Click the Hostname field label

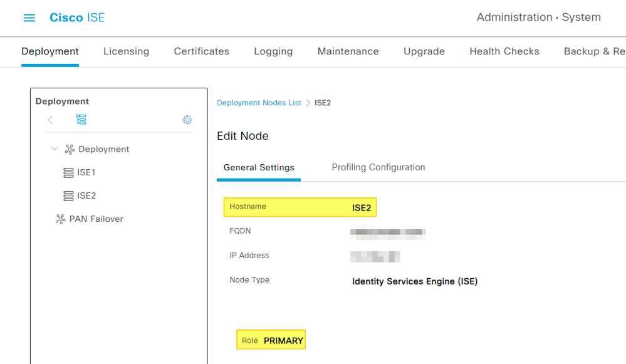tap(248, 206)
